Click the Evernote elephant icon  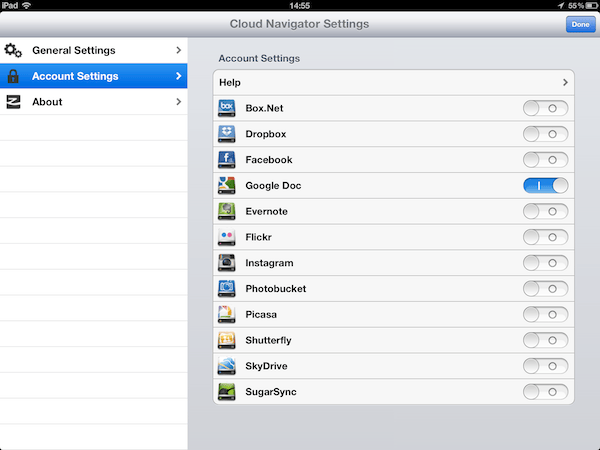[x=226, y=212]
